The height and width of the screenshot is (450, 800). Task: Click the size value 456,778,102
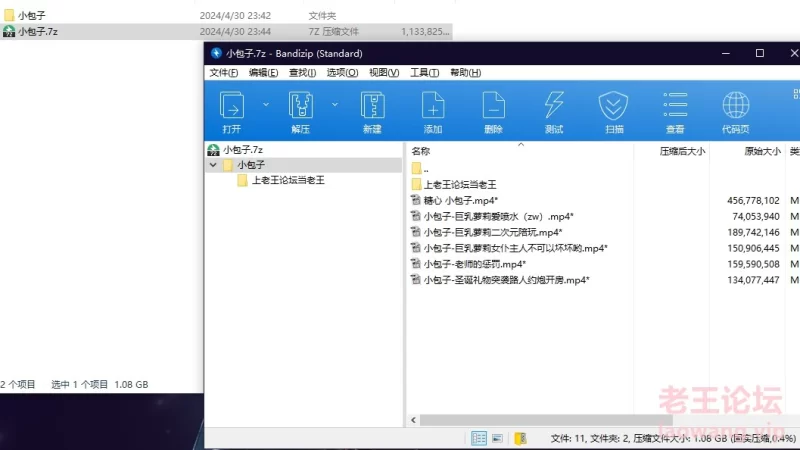tap(753, 201)
